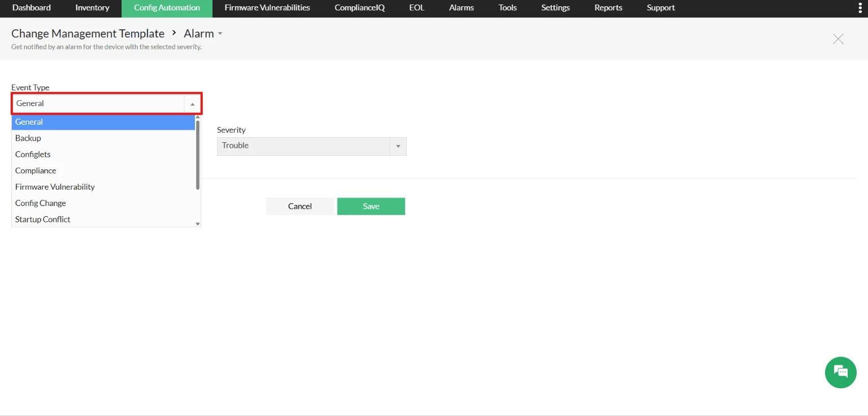Choose Configlets event type
868x416 pixels.
[x=103, y=155]
